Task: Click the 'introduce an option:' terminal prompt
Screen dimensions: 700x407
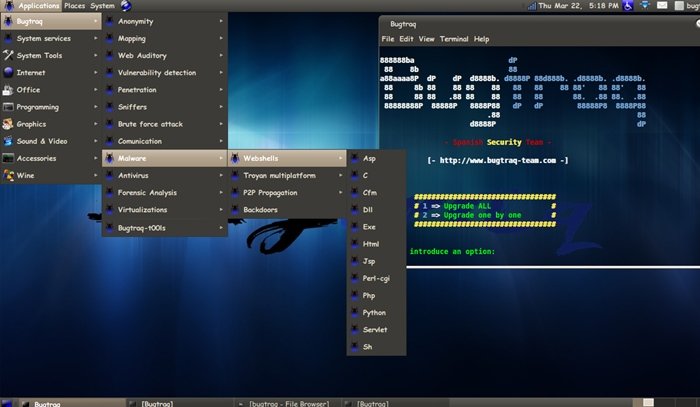Action: [x=452, y=251]
